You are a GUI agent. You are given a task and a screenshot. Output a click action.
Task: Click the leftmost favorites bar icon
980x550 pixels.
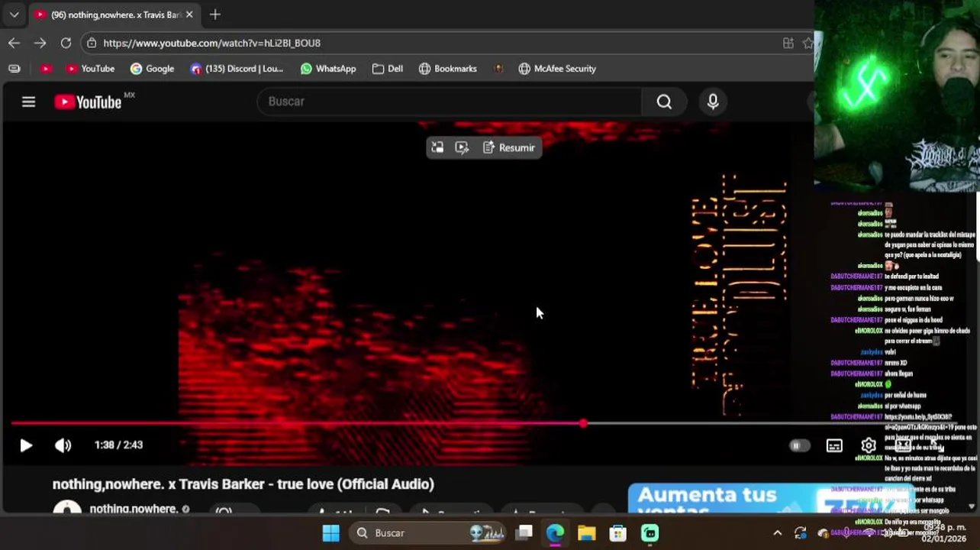[x=14, y=69]
